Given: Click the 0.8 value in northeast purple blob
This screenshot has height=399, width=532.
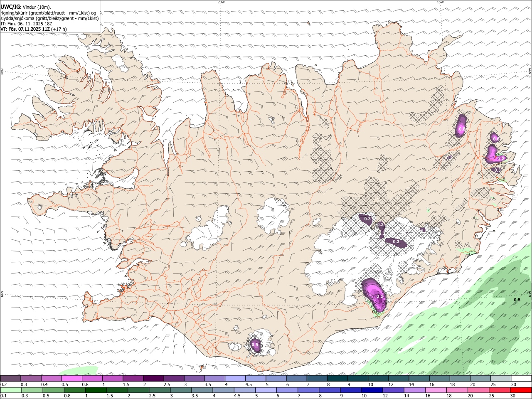Looking at the screenshot, I should [x=462, y=130].
